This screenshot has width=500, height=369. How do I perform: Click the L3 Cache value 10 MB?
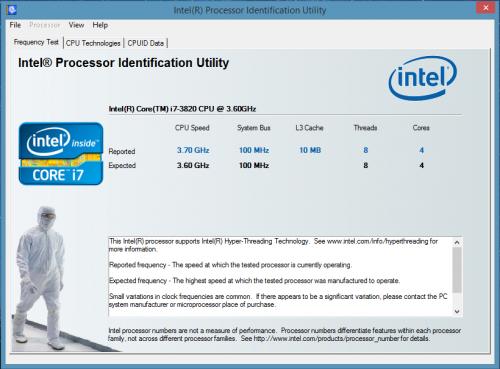[x=310, y=150]
